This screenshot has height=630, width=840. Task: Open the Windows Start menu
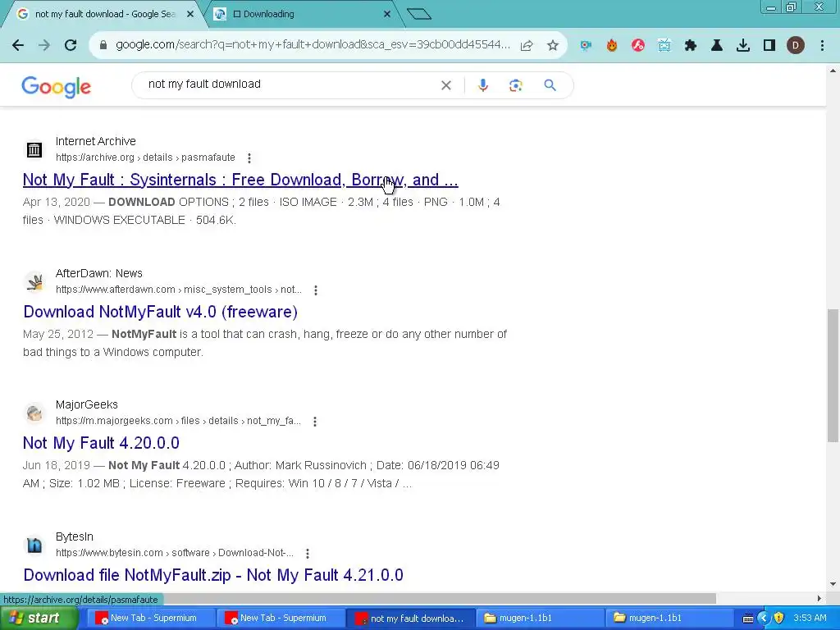click(38, 619)
